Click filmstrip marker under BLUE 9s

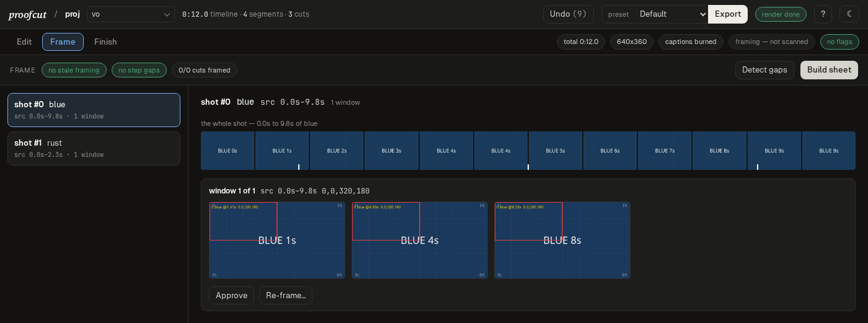click(758, 167)
